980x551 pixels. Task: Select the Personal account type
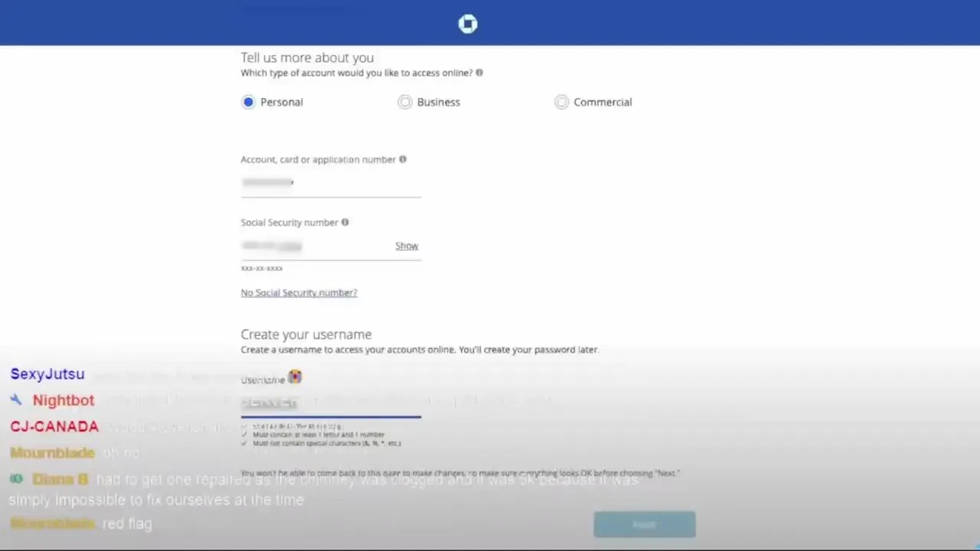[248, 102]
